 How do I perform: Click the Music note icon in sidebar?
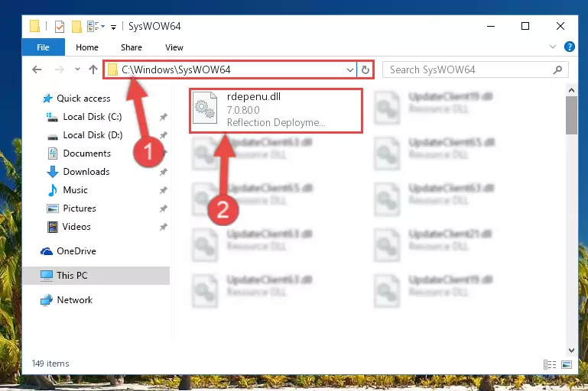coord(53,190)
